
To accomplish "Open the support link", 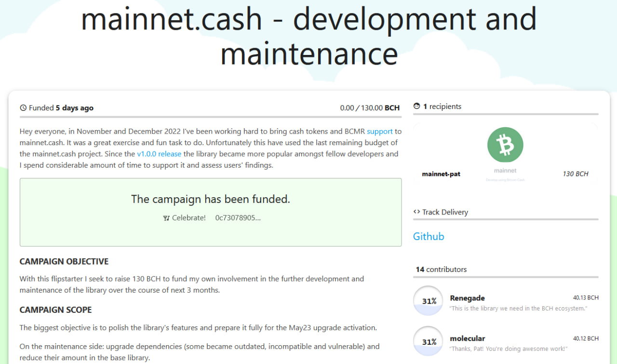I will tap(380, 131).
